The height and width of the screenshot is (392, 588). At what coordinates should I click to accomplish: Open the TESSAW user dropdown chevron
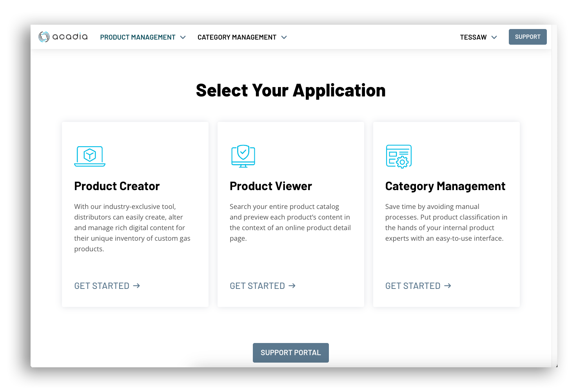(494, 37)
